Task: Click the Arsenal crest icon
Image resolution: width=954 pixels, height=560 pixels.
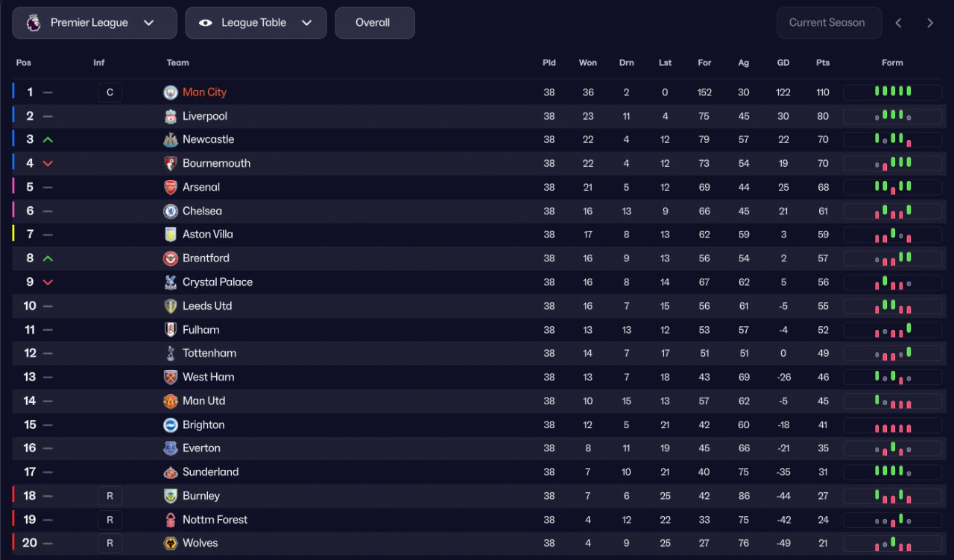Action: (x=171, y=187)
